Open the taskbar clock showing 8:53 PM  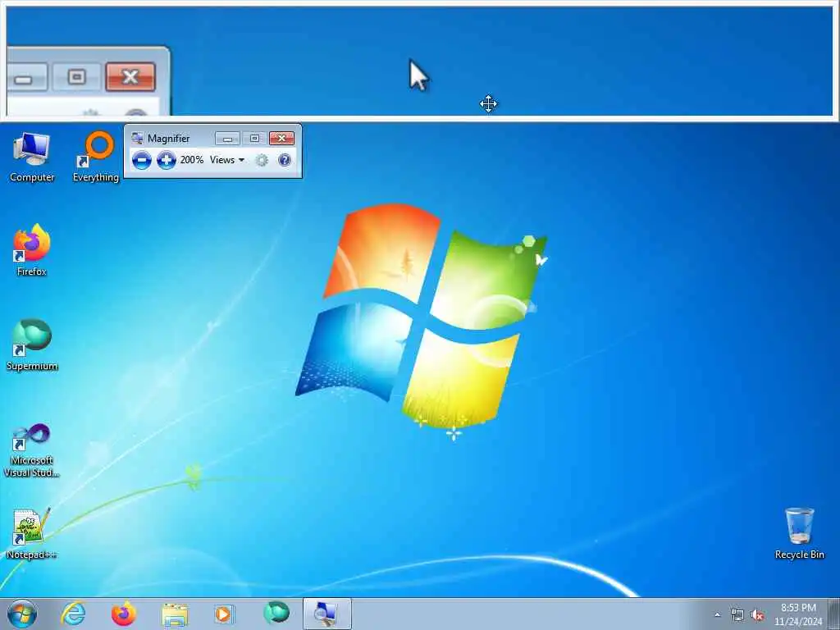click(798, 614)
